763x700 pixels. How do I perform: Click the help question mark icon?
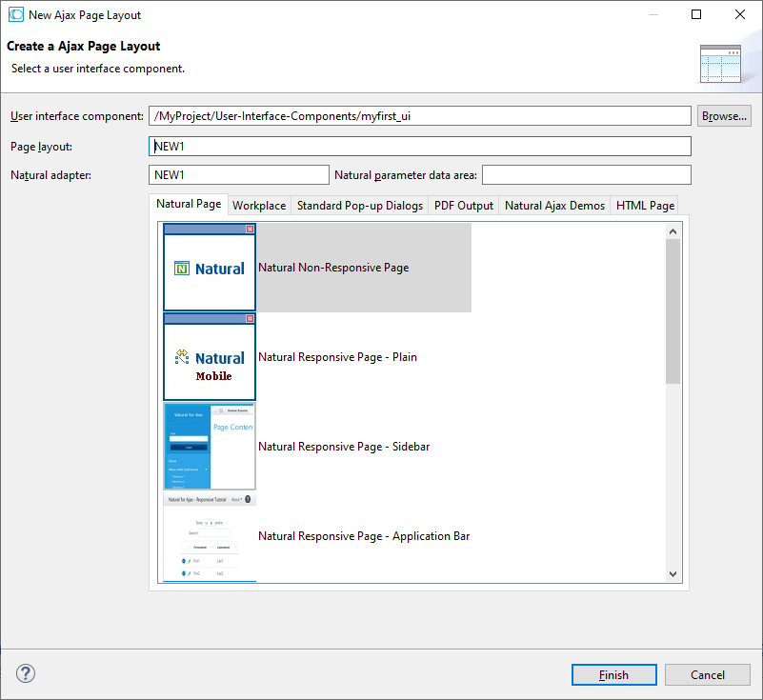click(26, 674)
